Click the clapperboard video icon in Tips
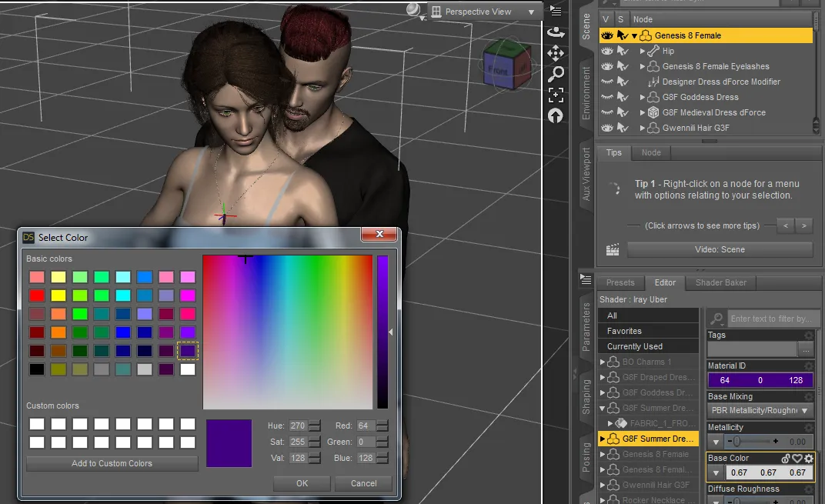The height and width of the screenshot is (504, 825). point(613,249)
